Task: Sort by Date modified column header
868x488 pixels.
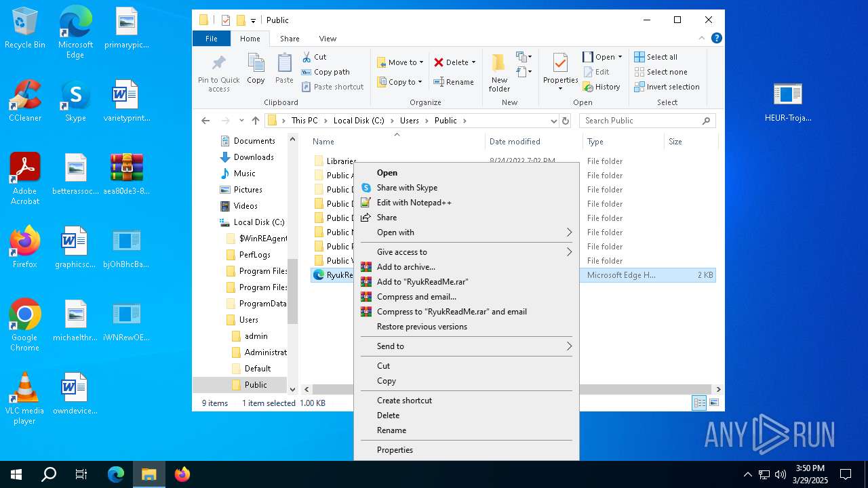Action: click(534, 142)
